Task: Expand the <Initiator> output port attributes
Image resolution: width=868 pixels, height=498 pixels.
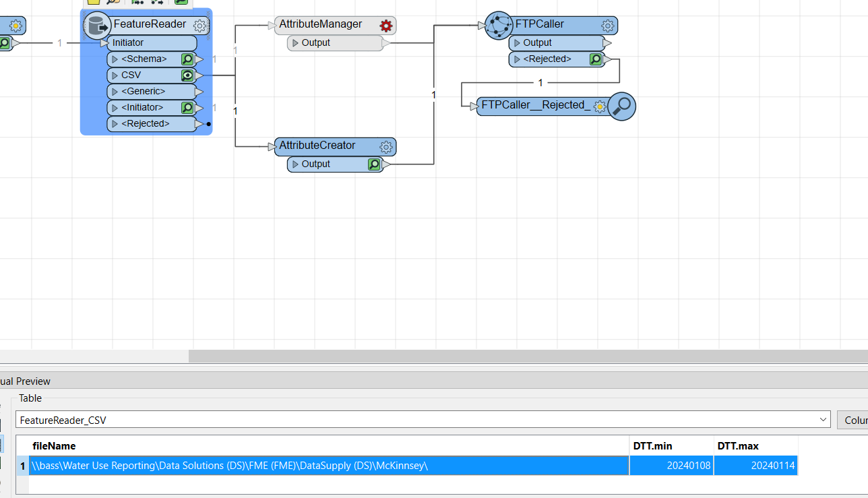Action: pos(115,108)
